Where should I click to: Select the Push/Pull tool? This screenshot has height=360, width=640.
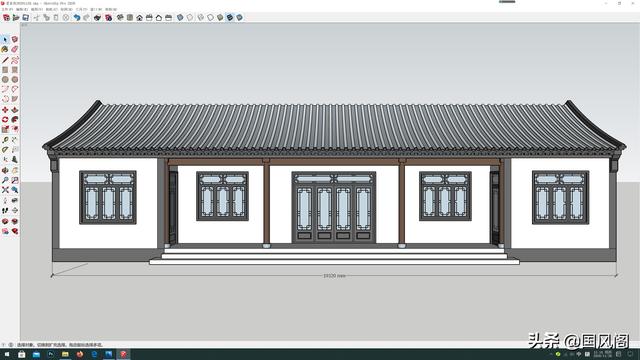(x=15, y=110)
